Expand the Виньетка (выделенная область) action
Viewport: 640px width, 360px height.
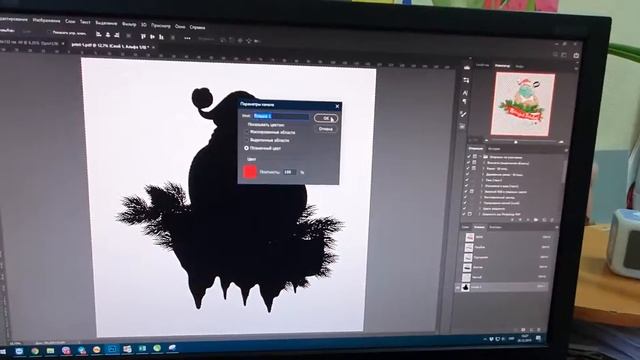484,162
